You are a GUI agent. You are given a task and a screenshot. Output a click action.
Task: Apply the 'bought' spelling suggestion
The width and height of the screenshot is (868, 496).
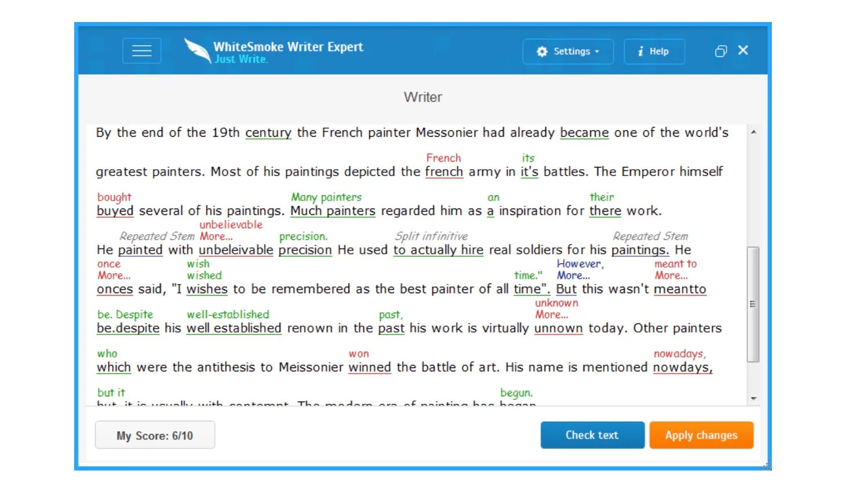pyautogui.click(x=114, y=198)
